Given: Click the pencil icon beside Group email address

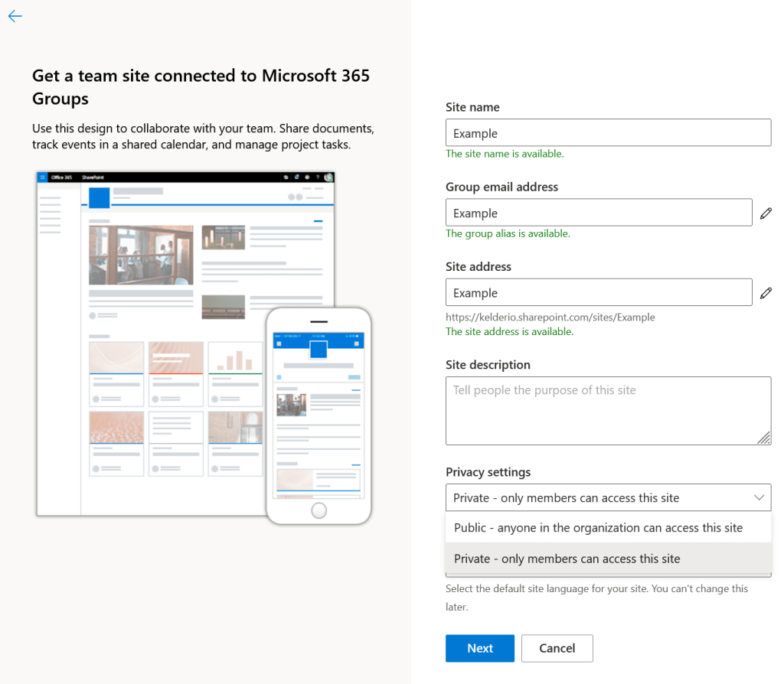Looking at the screenshot, I should [x=766, y=213].
